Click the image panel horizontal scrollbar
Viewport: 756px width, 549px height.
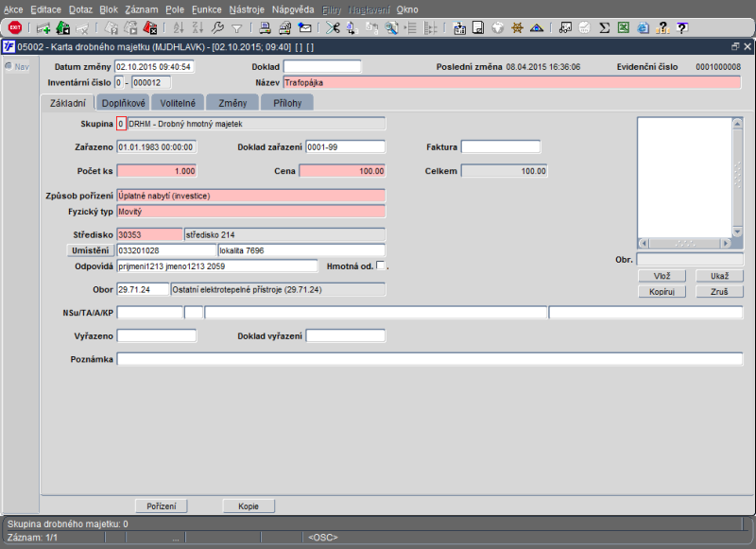pyautogui.click(x=684, y=244)
